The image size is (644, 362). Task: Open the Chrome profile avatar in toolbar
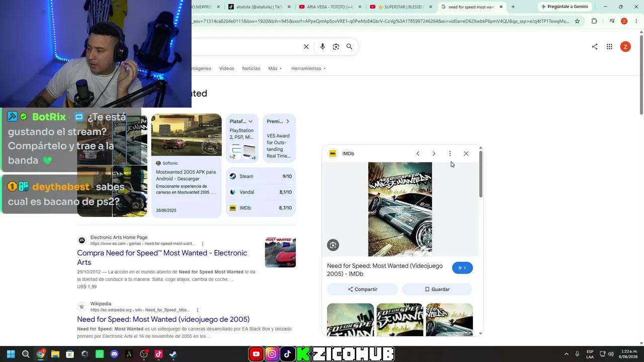click(x=624, y=21)
